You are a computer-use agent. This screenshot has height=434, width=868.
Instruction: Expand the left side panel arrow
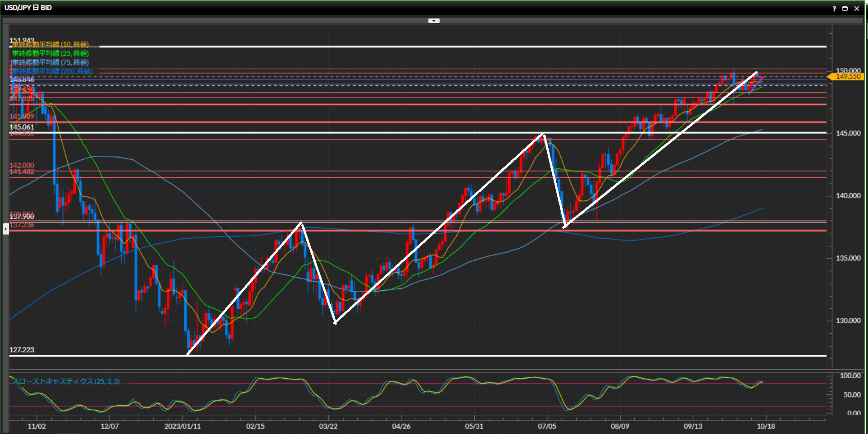tap(5, 229)
